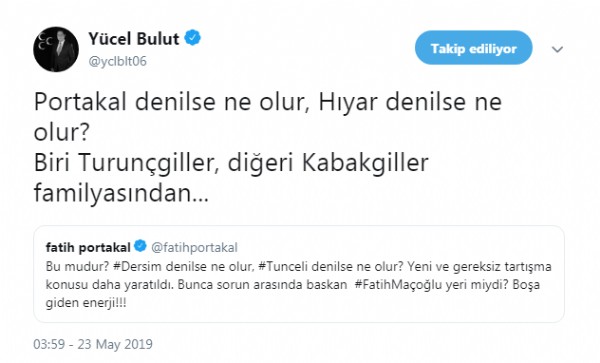Open the Yücel Bulut display name
Viewport: 600px width, 363px height.
click(x=134, y=39)
